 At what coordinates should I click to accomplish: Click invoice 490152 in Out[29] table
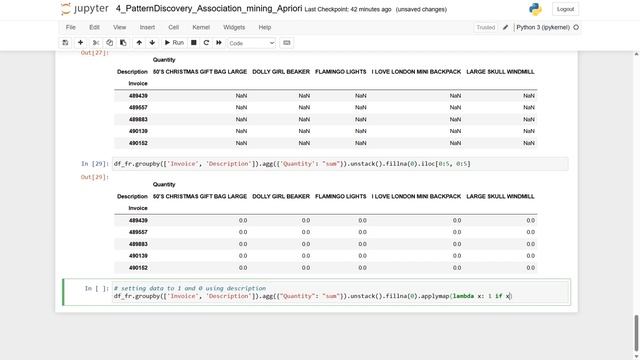[138, 268]
